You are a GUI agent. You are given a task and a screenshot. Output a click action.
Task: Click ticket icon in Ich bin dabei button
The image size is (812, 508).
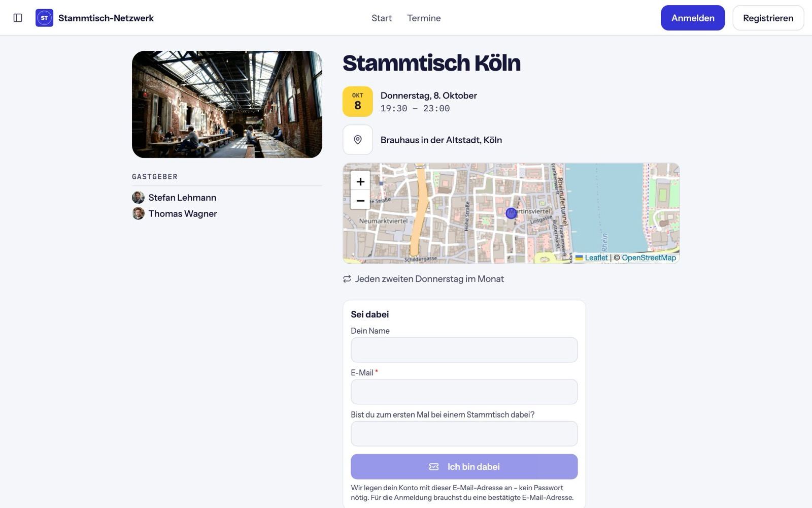pos(434,466)
